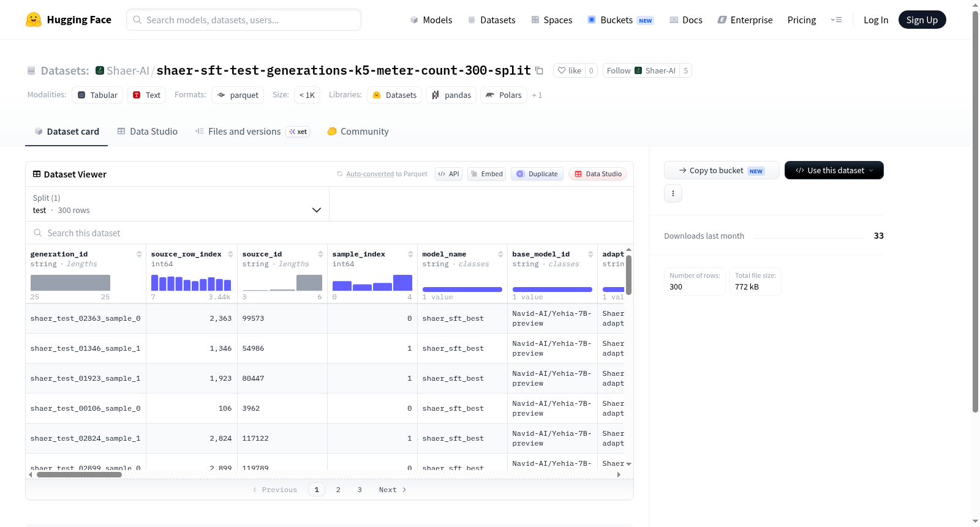The height and width of the screenshot is (527, 980).
Task: Click the Text modality tag
Action: click(x=146, y=95)
